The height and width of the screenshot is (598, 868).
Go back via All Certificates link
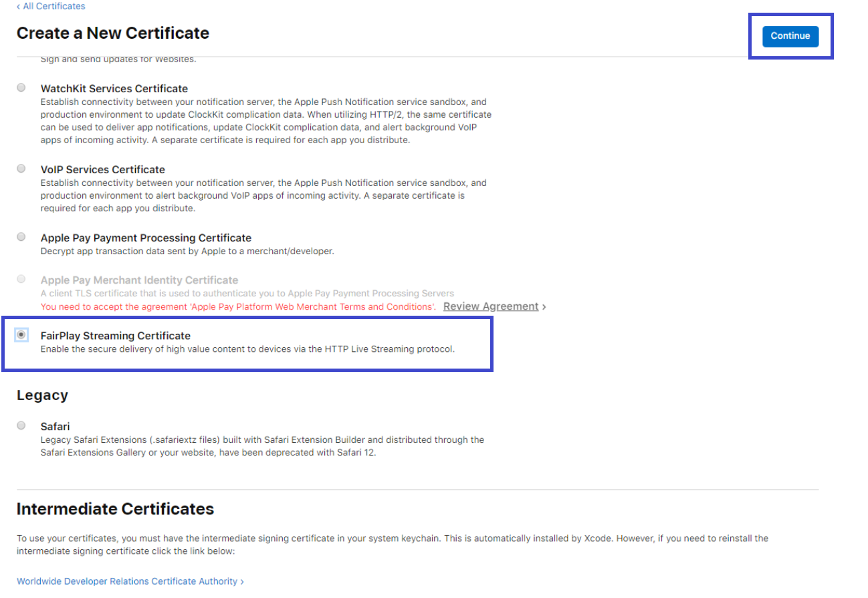tap(51, 6)
